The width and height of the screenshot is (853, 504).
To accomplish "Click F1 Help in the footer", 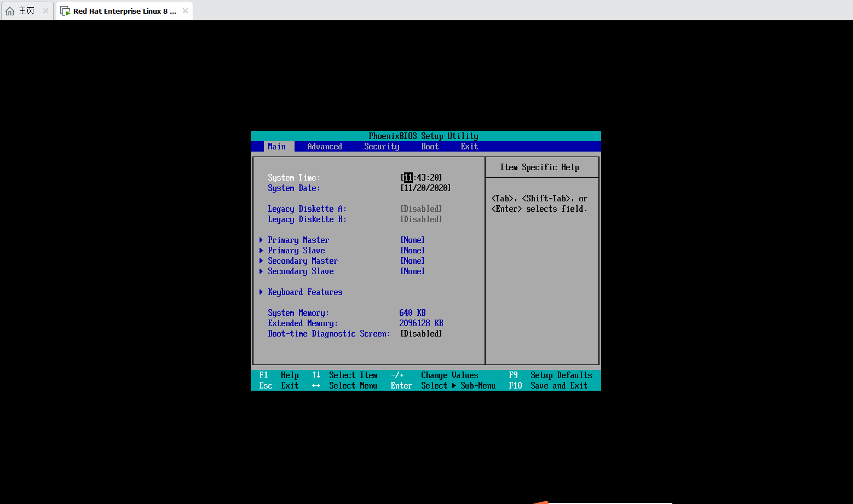I will click(279, 375).
